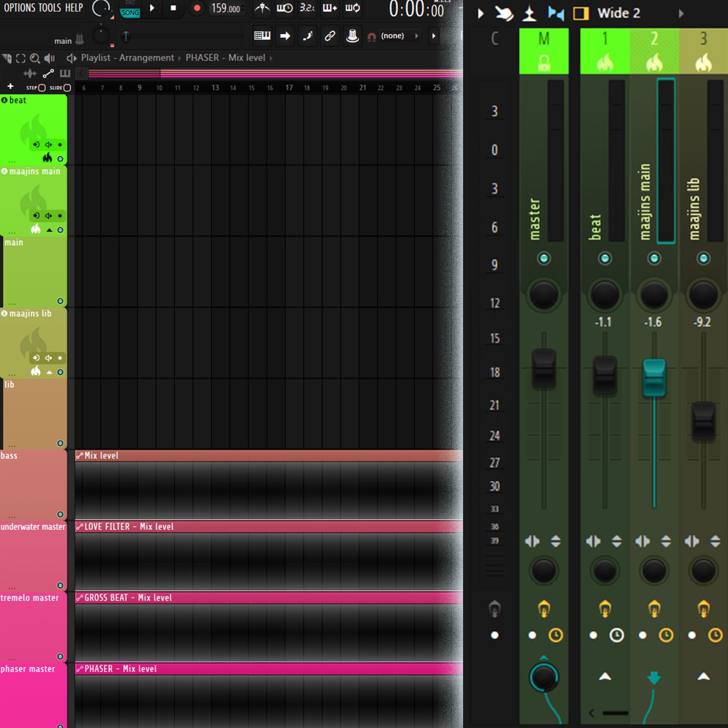Click the arrow button right of snap selector
The height and width of the screenshot is (728, 728).
click(434, 36)
